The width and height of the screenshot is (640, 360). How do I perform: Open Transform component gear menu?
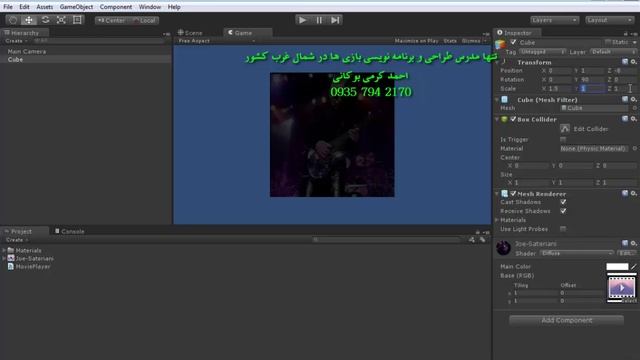coord(633,62)
